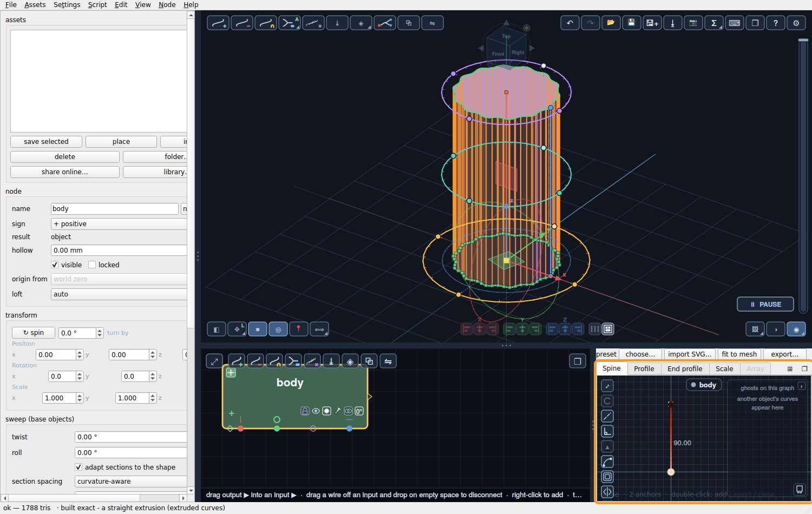Open the Script menu

click(x=97, y=5)
